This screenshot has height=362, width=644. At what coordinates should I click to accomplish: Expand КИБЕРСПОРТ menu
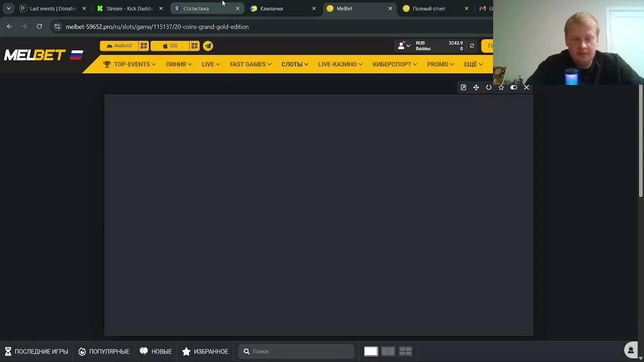[395, 64]
